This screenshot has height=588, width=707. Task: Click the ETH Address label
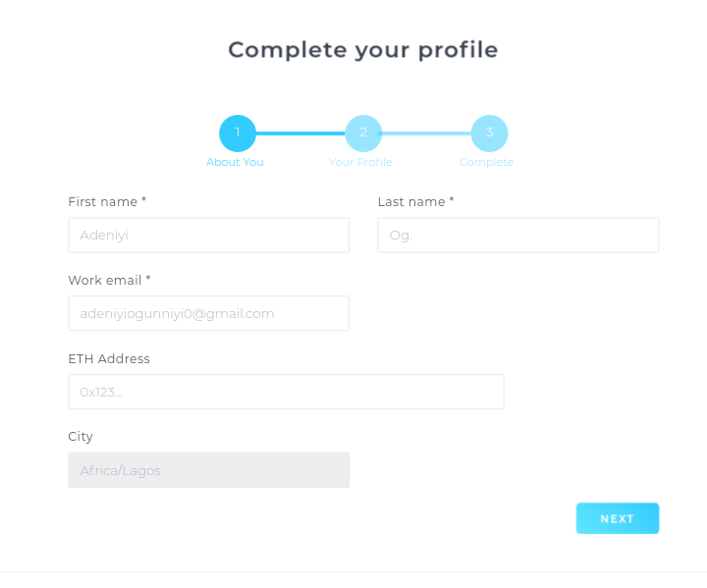(109, 358)
